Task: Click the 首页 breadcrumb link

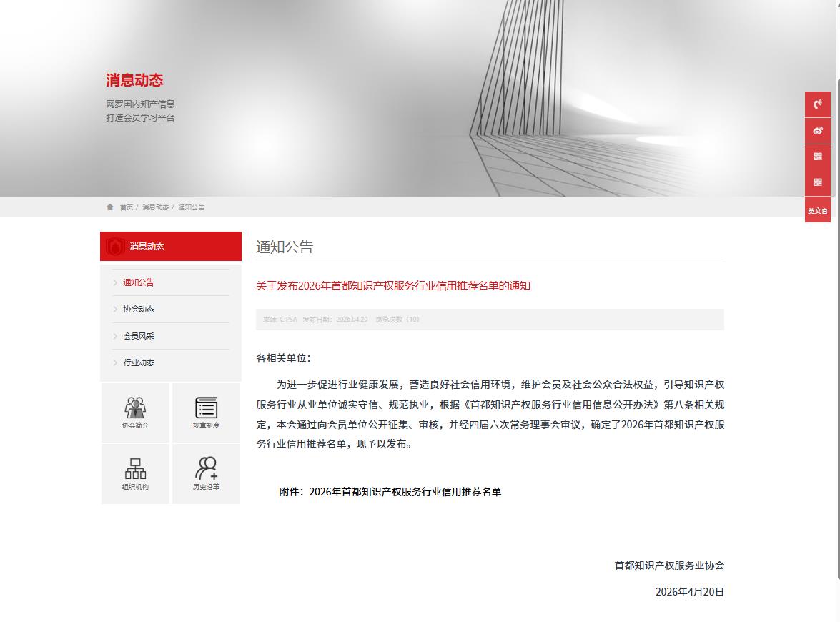Action: coord(126,207)
